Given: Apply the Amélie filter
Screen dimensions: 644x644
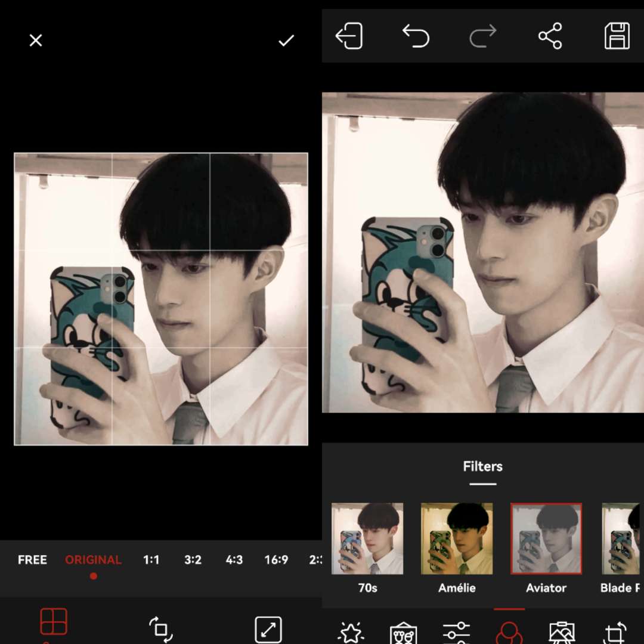Looking at the screenshot, I should tap(457, 539).
